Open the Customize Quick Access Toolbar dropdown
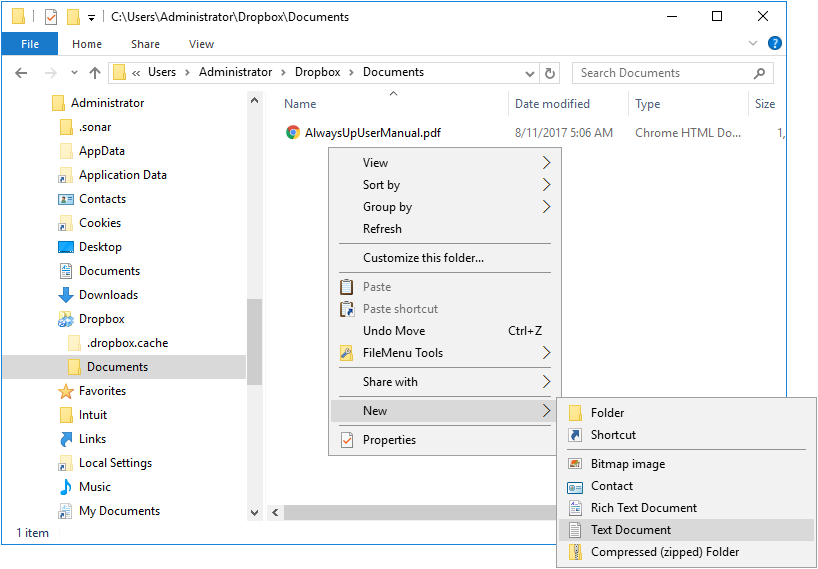 point(91,18)
